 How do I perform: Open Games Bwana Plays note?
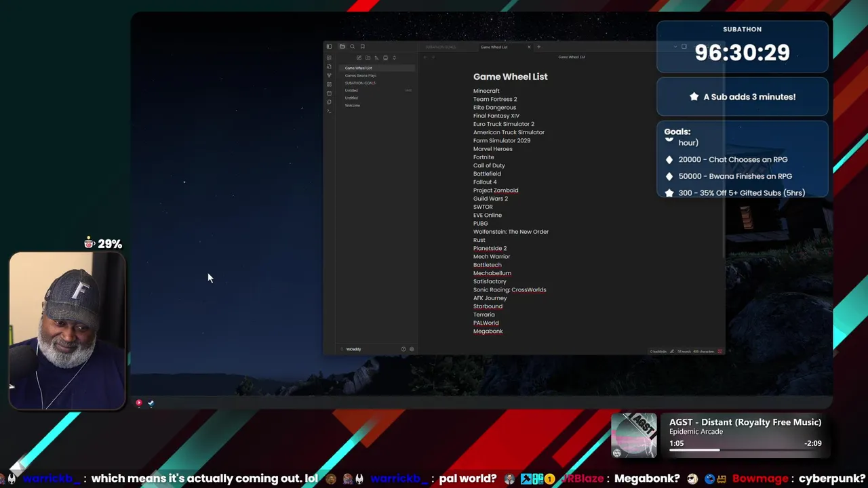(x=360, y=75)
